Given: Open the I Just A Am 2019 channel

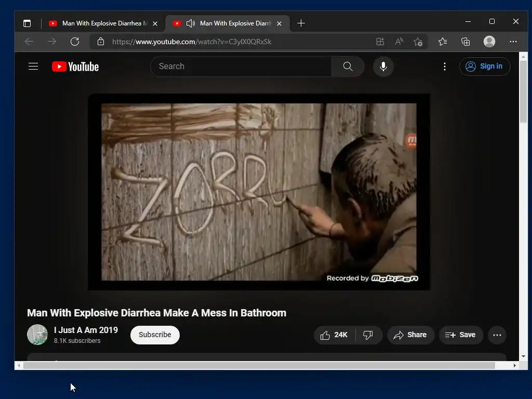Looking at the screenshot, I should point(86,330).
